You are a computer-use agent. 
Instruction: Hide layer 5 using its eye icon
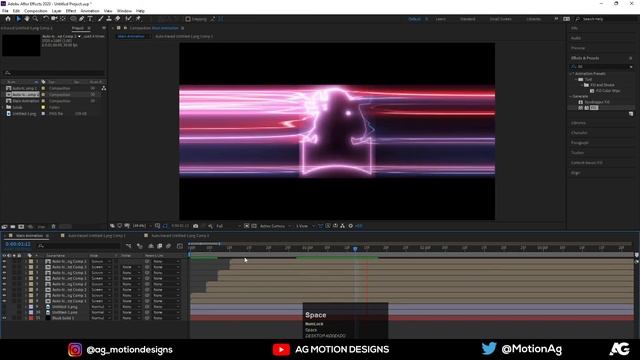4,284
